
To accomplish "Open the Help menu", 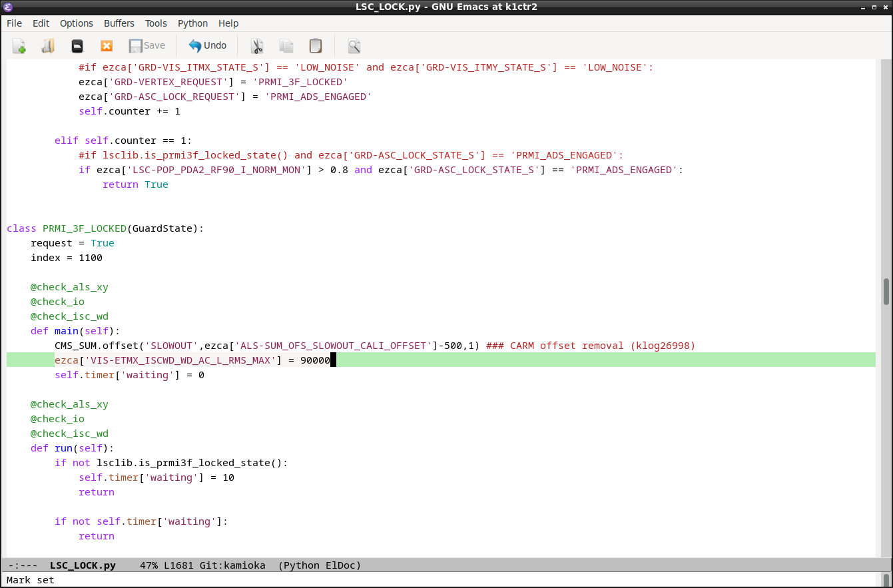I will tap(228, 23).
